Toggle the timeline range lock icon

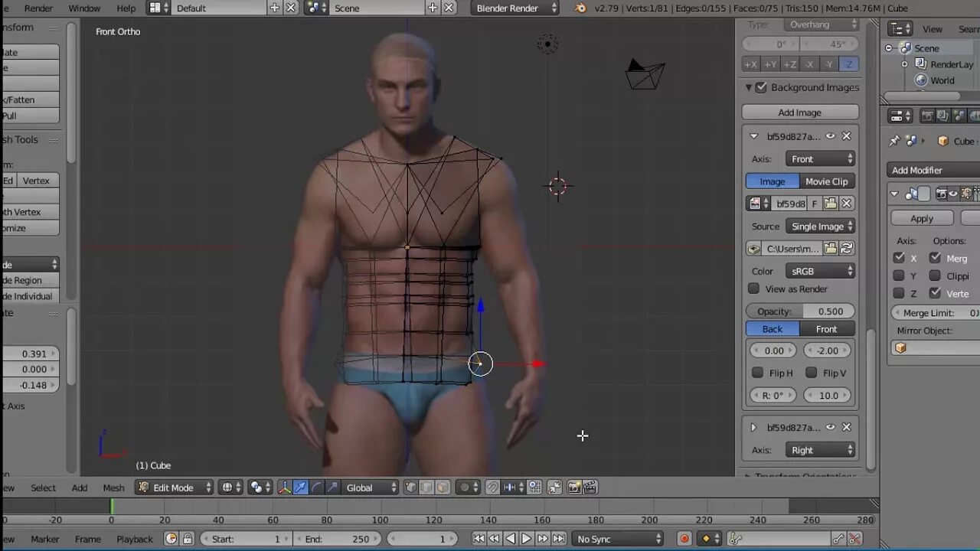pyautogui.click(x=188, y=539)
